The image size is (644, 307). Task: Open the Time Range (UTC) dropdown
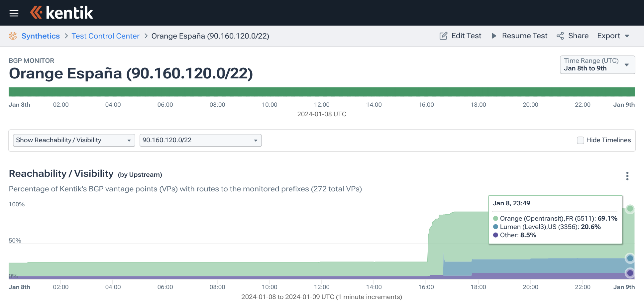(x=597, y=65)
